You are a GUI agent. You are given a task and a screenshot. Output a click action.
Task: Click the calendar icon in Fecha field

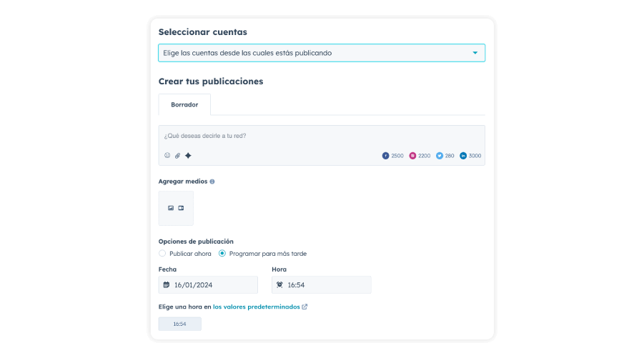167,284
